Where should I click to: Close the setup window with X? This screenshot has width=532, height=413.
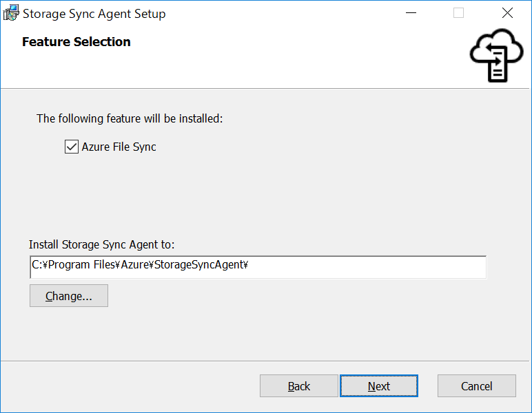507,13
